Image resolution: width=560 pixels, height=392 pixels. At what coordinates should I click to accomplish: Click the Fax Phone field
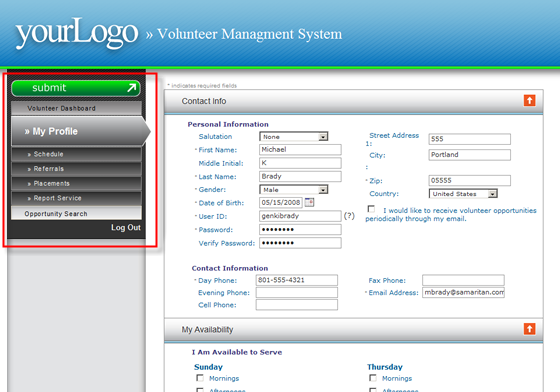tap(463, 280)
